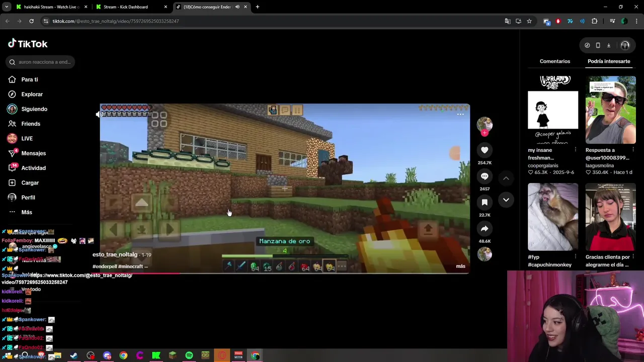Viewport: 644px width, 362px height.
Task: Share the video with arrow icon
Action: click(x=485, y=228)
